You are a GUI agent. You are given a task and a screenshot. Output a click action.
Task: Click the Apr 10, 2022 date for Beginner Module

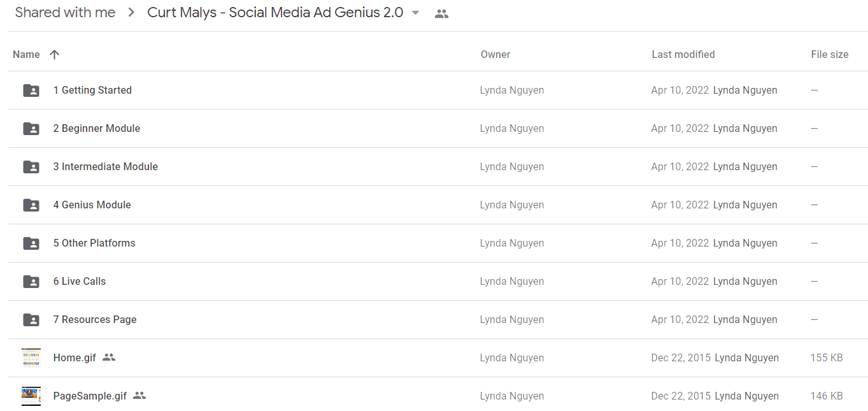point(680,129)
